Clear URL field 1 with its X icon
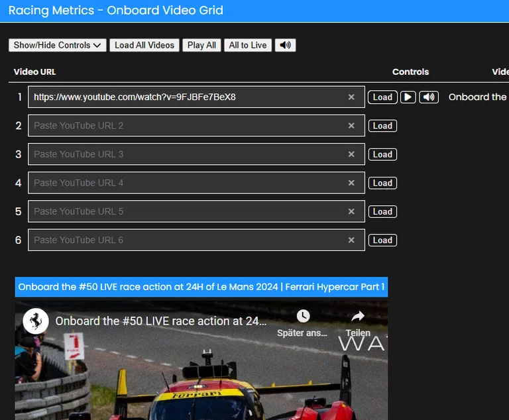Viewport: 509px width, 420px height. (351, 97)
